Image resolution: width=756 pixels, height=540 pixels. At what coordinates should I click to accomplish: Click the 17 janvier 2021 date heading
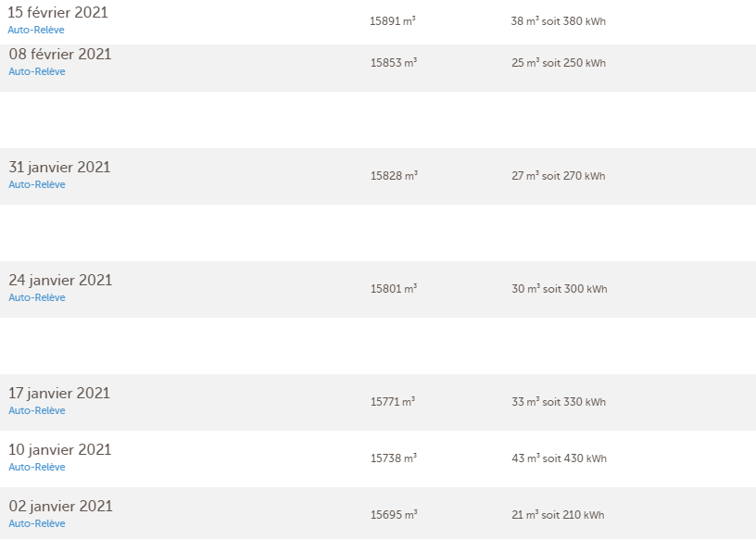tap(59, 393)
